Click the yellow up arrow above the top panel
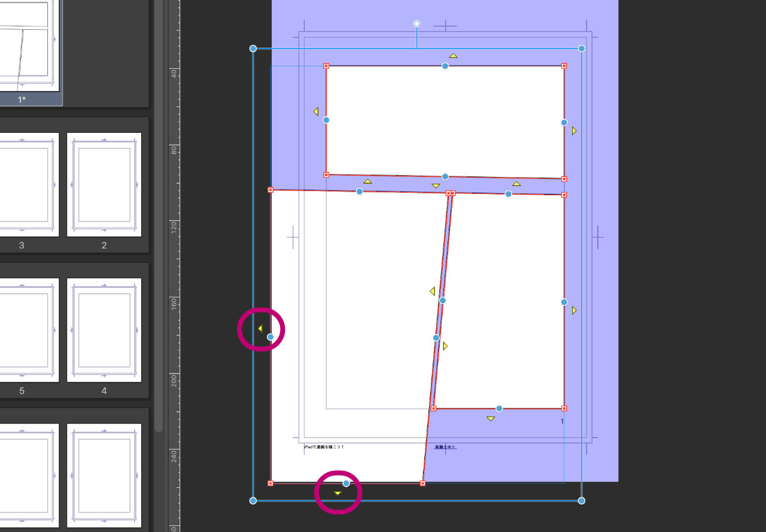The image size is (766, 532). tap(453, 56)
